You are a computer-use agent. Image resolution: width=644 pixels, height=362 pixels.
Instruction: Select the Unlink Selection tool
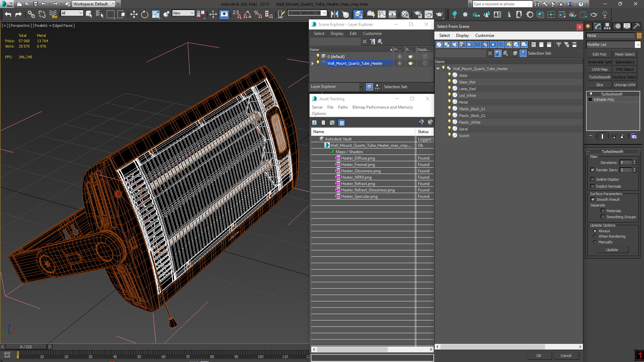click(x=42, y=14)
